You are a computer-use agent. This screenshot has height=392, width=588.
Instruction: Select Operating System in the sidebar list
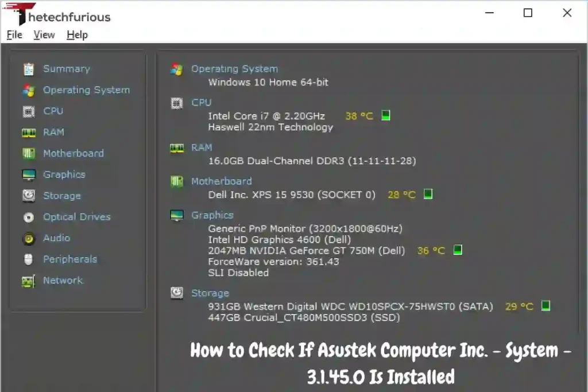[x=86, y=90]
